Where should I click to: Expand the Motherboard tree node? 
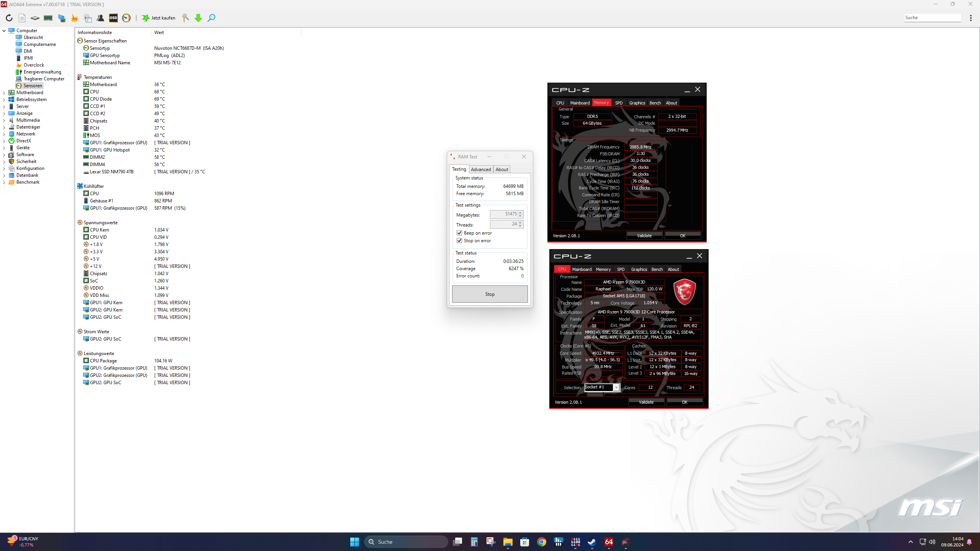coord(4,93)
